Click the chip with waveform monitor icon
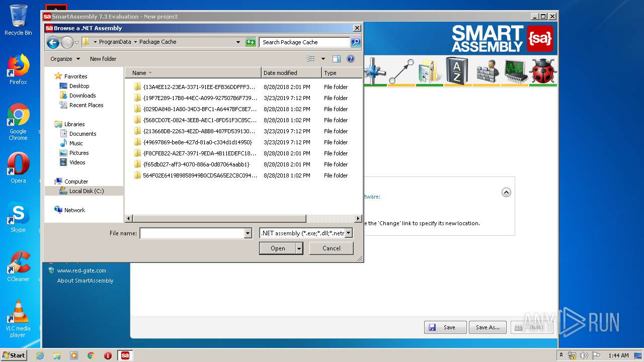 tap(515, 71)
